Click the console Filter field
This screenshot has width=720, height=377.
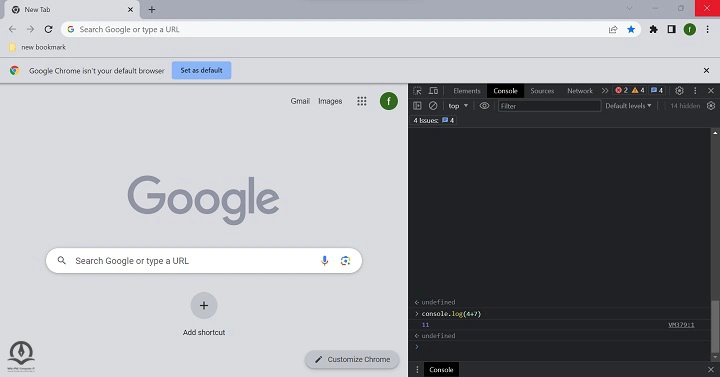click(x=549, y=106)
